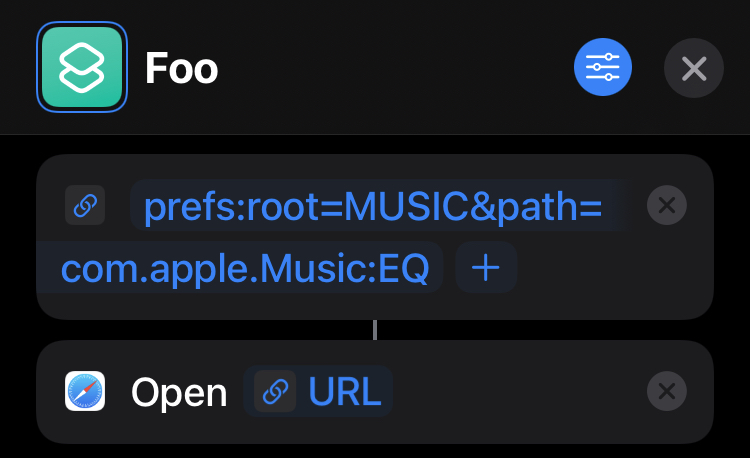Open shortcut details with the blue sliders button
The height and width of the screenshot is (458, 750).
click(602, 68)
